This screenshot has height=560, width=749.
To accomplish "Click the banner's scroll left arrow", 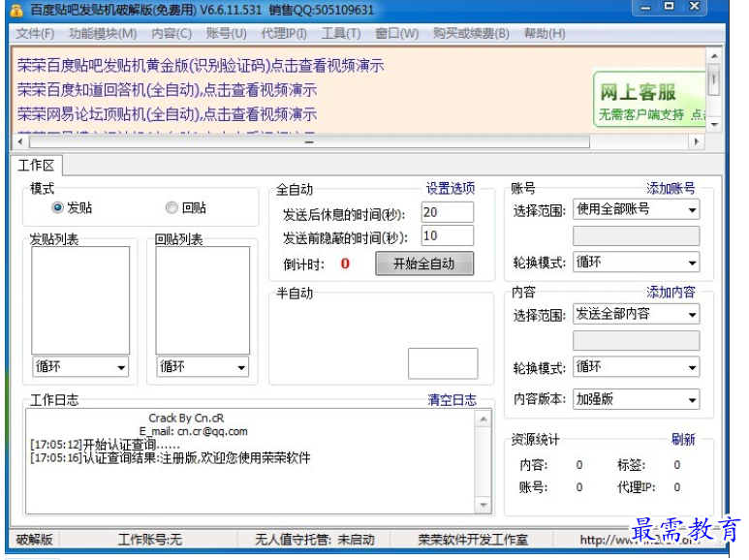I will point(20,141).
